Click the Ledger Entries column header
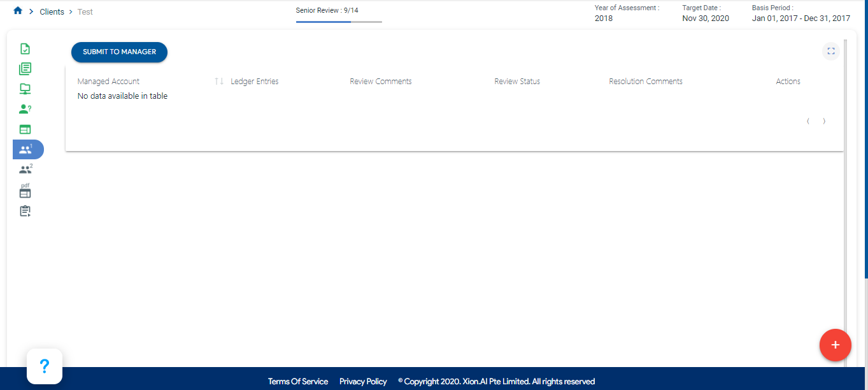This screenshot has height=390, width=868. coord(255,82)
